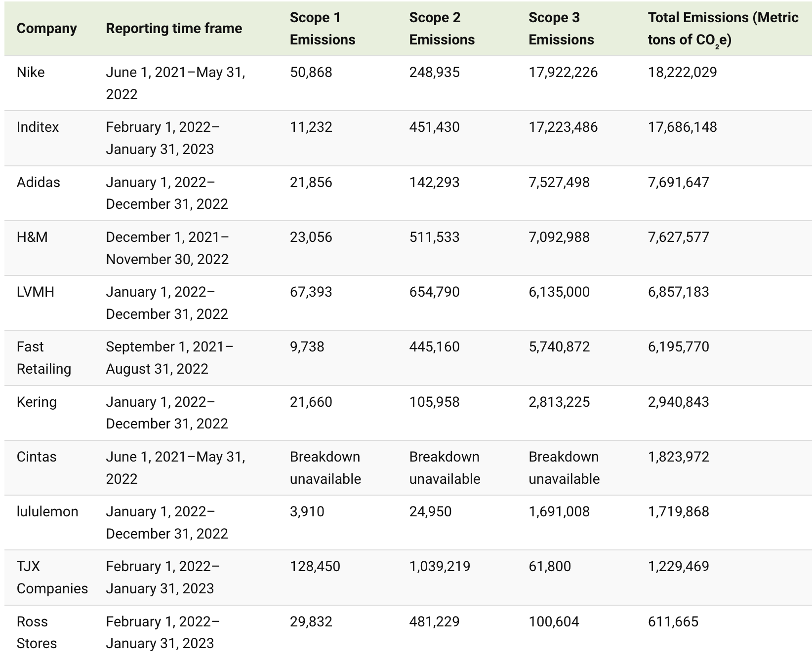
Task: Select Inditex Scope 1 value 11,232
Action: pyautogui.click(x=311, y=127)
